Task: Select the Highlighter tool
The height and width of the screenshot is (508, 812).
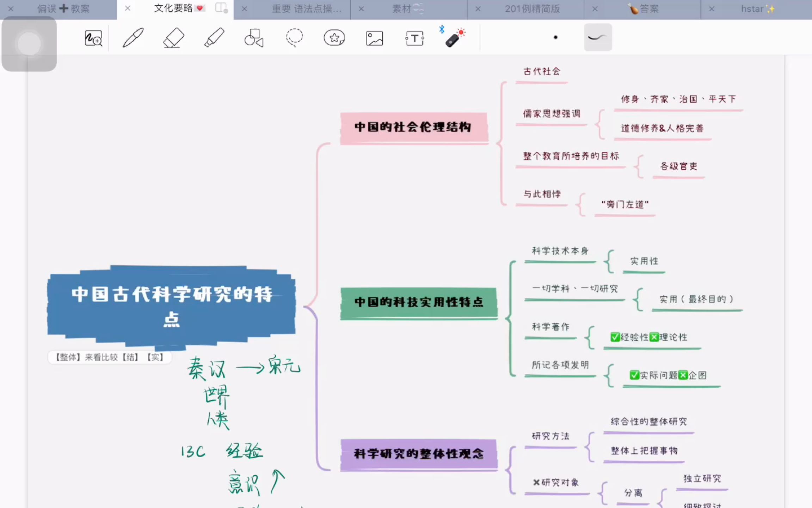Action: (x=214, y=37)
